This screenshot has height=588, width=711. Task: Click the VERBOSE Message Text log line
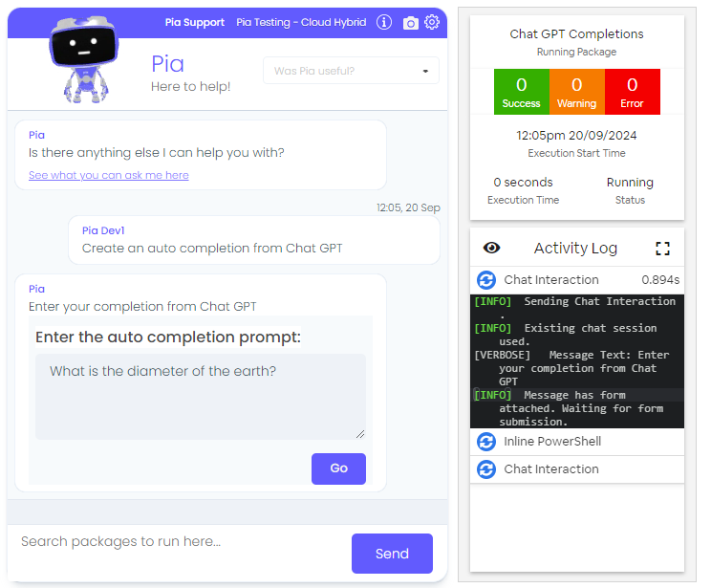572,368
